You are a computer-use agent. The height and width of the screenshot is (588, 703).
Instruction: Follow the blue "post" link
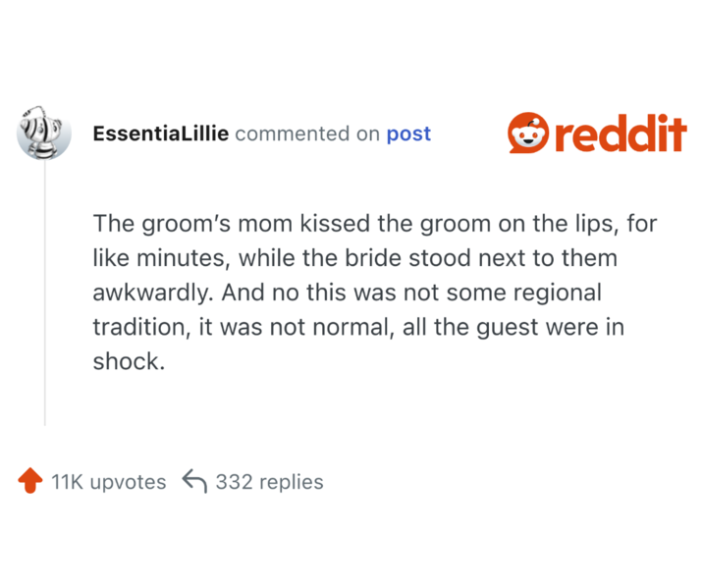click(x=408, y=134)
